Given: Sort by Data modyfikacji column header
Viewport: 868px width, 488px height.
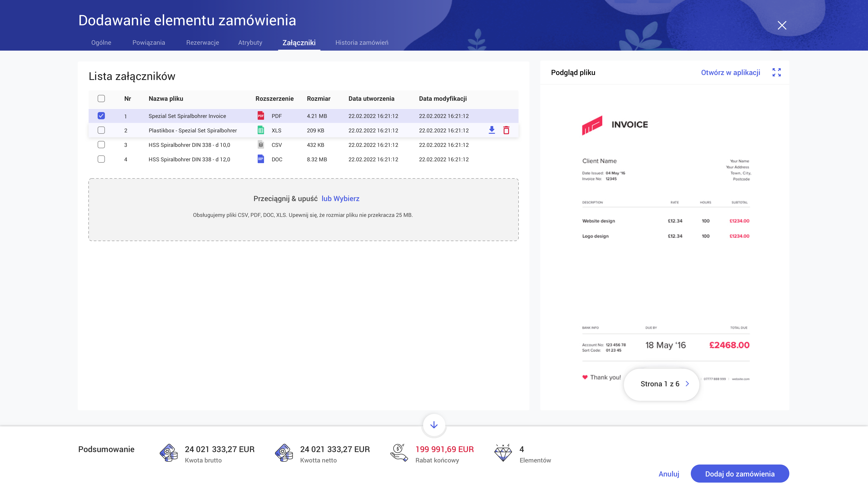Looking at the screenshot, I should pyautogui.click(x=443, y=99).
